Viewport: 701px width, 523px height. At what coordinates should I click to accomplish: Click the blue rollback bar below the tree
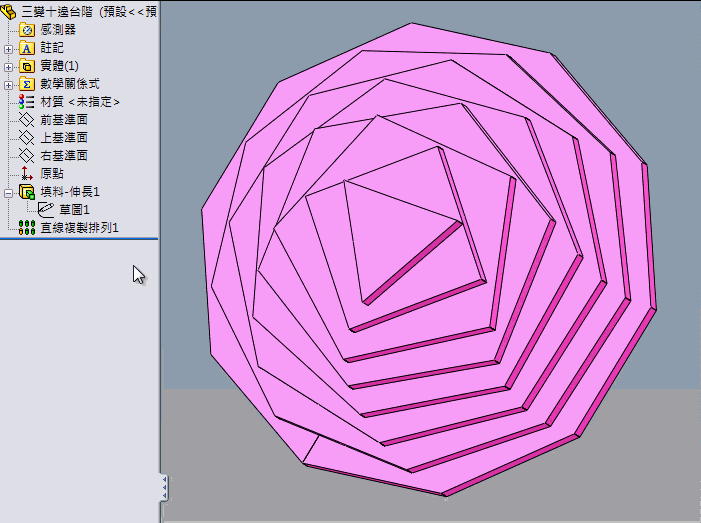tap(79, 239)
